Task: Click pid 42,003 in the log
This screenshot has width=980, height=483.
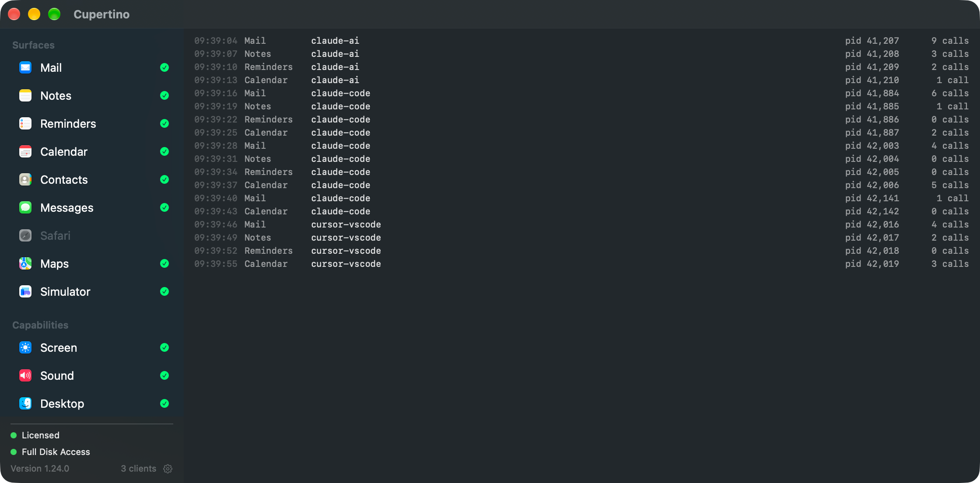Action: tap(872, 146)
